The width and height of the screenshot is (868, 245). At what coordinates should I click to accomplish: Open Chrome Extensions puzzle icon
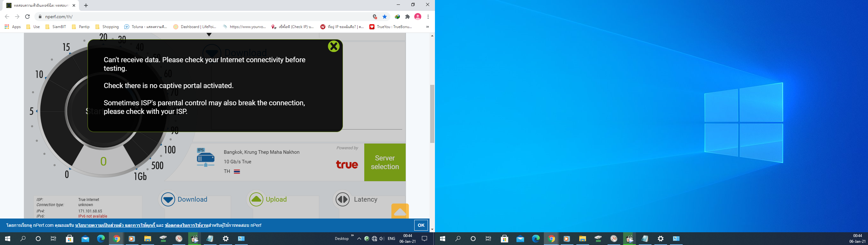tap(407, 17)
